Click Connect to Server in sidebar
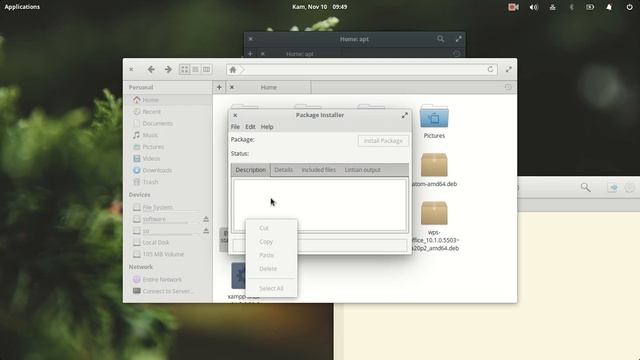This screenshot has width=640, height=360. 168,291
